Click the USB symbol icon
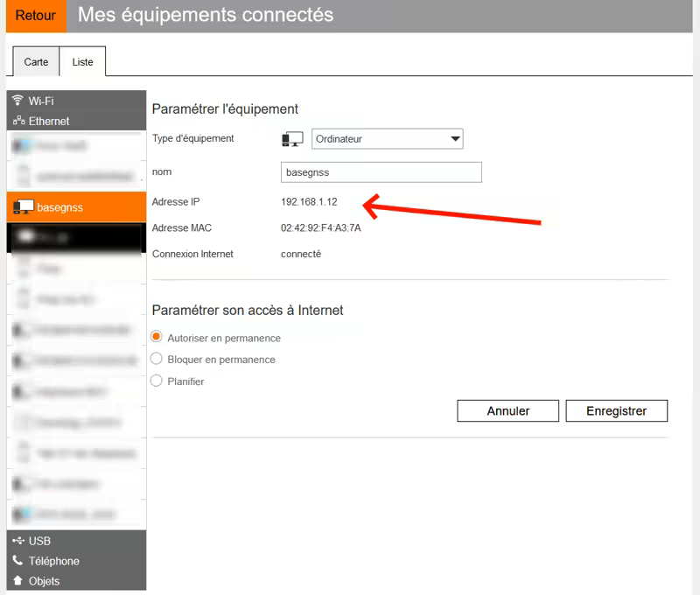 (x=18, y=541)
